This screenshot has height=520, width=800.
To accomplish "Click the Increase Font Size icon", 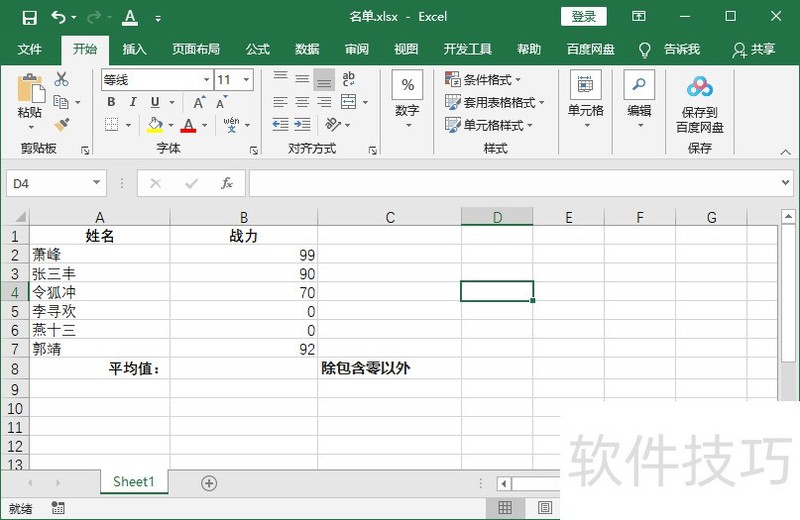I will (200, 102).
